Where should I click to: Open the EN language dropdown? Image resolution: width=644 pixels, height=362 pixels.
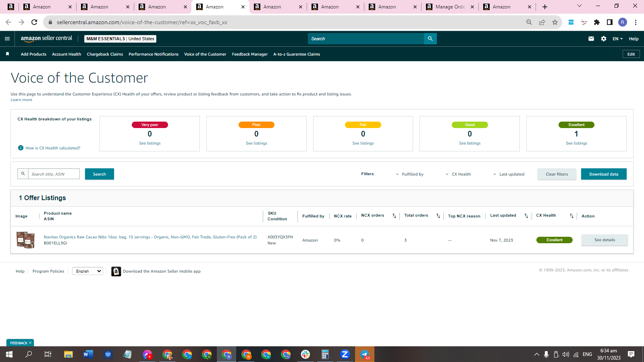(x=617, y=39)
